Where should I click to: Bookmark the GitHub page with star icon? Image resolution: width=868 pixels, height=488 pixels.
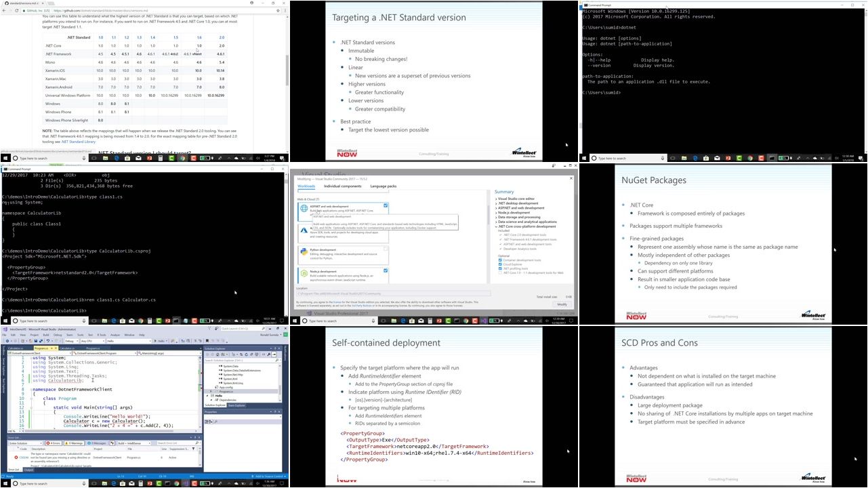pyautogui.click(x=278, y=11)
